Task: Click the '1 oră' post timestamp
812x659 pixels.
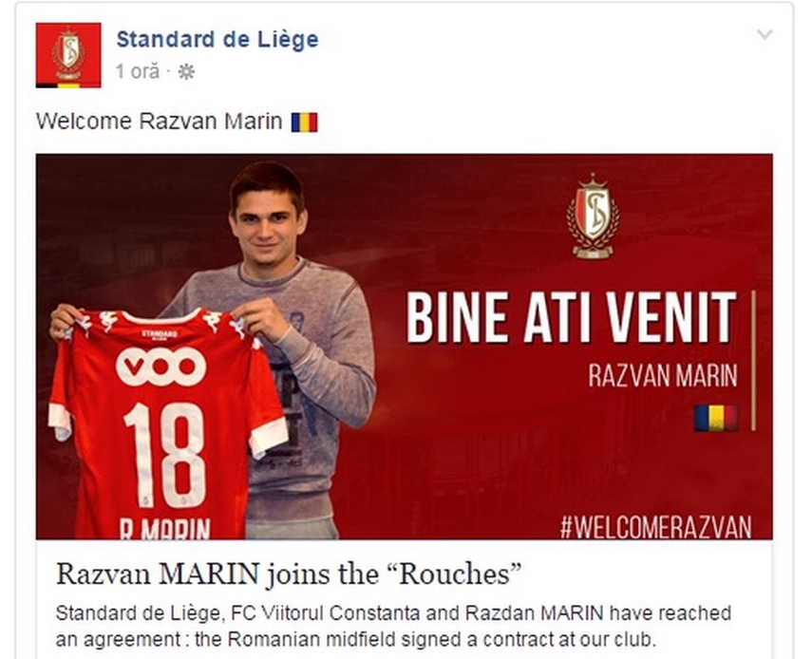Action: (x=138, y=71)
